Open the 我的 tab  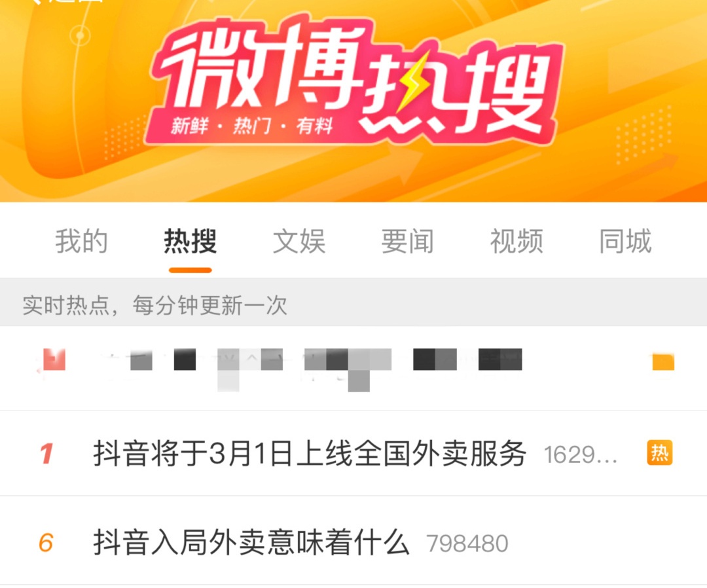(82, 241)
